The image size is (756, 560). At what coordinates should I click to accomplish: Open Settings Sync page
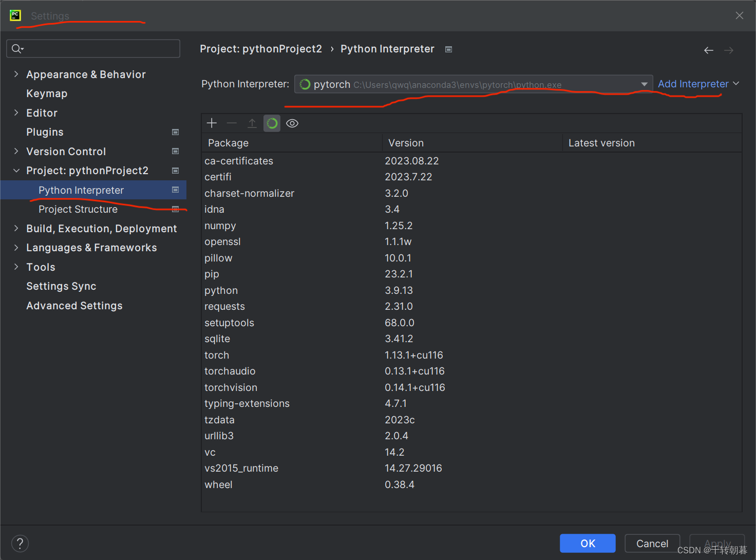click(61, 286)
